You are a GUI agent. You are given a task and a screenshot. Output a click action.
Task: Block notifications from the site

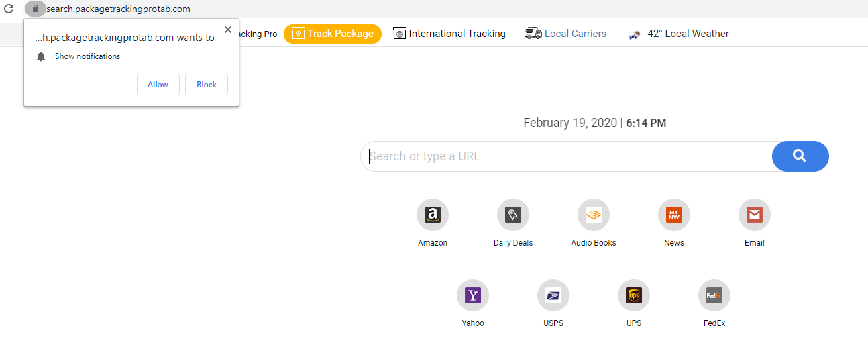point(207,85)
